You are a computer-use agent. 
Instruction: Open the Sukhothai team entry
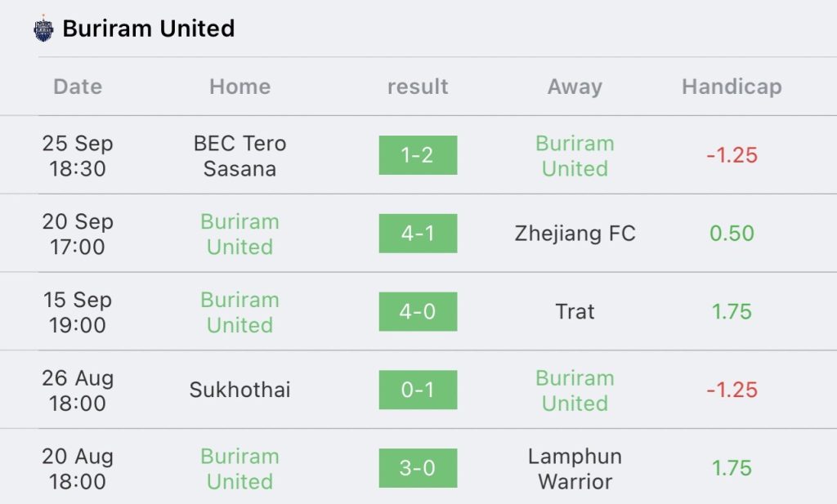click(239, 390)
